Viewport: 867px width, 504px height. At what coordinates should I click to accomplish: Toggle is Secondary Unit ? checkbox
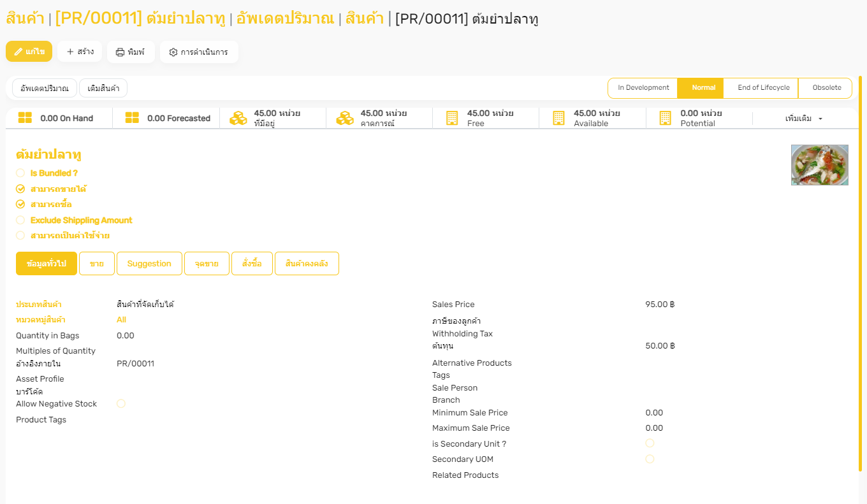(650, 443)
